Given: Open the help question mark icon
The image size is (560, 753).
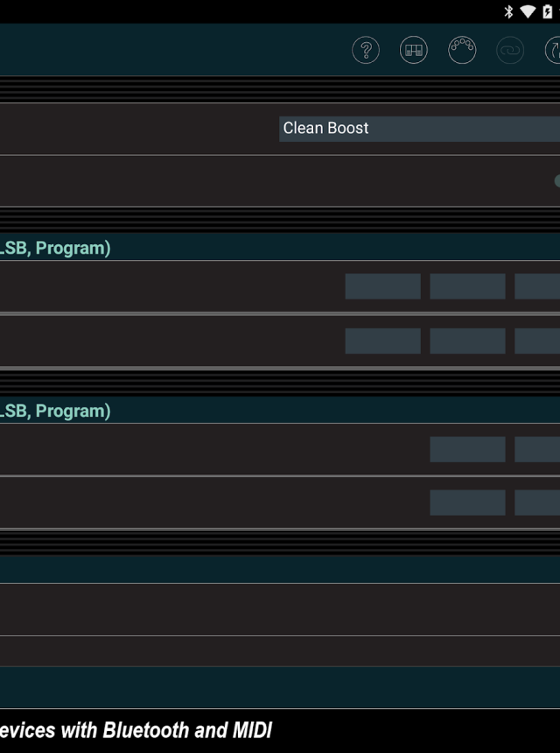Looking at the screenshot, I should (366, 50).
